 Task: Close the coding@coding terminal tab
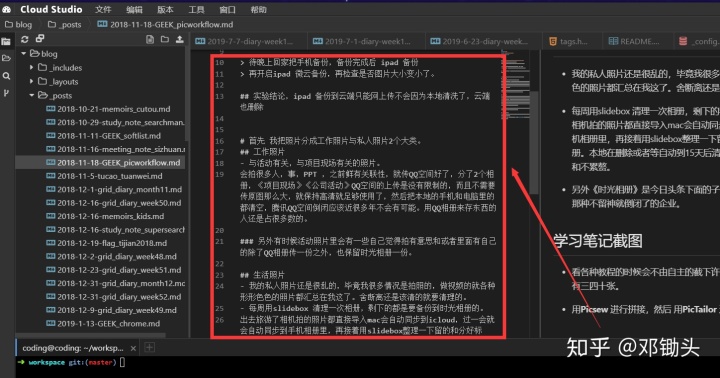[x=133, y=349]
